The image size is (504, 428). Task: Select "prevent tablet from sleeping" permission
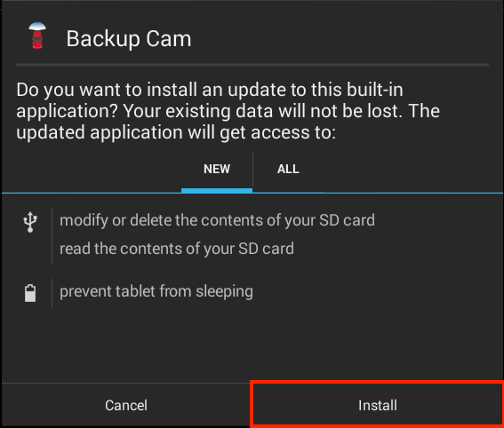coord(156,291)
